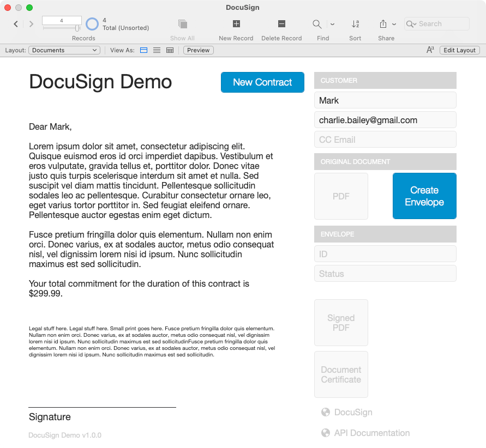
Task: Go to the previous record
Action: (15, 24)
